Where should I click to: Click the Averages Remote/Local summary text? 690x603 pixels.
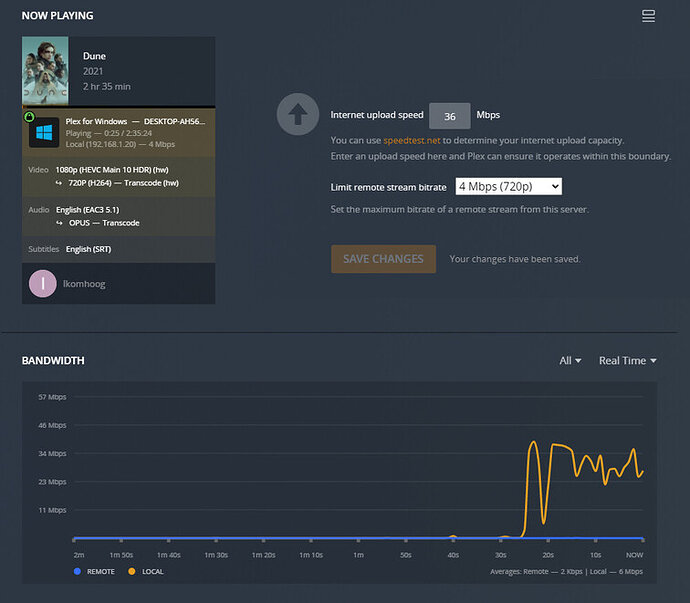(x=566, y=571)
